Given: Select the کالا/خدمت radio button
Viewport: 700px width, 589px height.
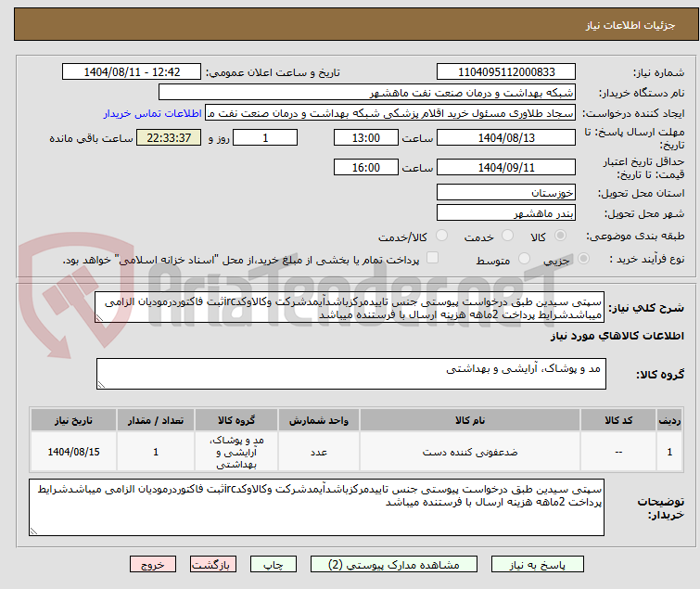Looking at the screenshot, I should 441,236.
